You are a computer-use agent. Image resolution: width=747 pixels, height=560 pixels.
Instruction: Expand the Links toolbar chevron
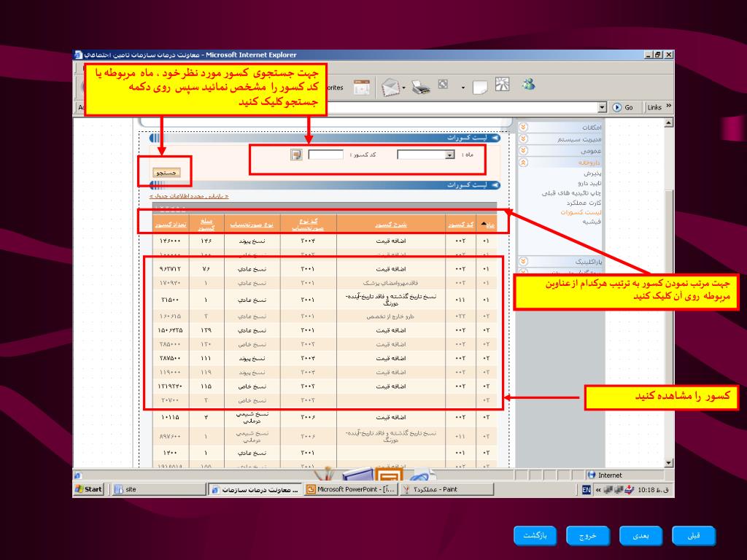click(668, 106)
